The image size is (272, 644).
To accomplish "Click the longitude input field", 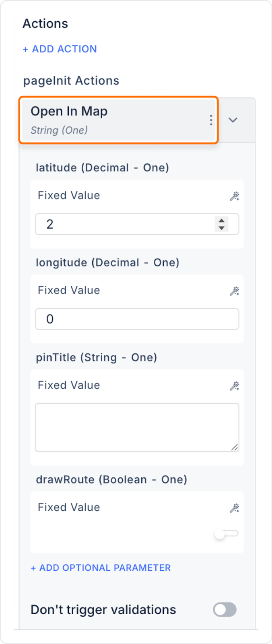I will click(x=137, y=319).
